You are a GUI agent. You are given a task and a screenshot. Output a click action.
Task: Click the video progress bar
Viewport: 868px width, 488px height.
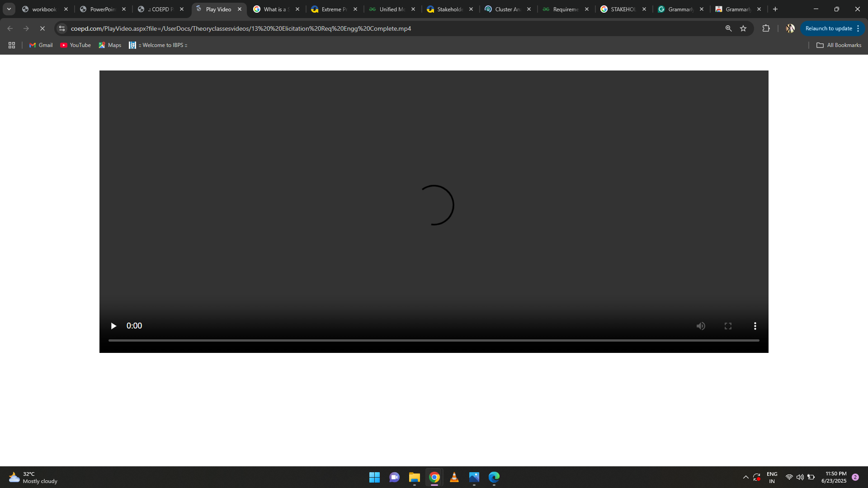click(x=434, y=340)
